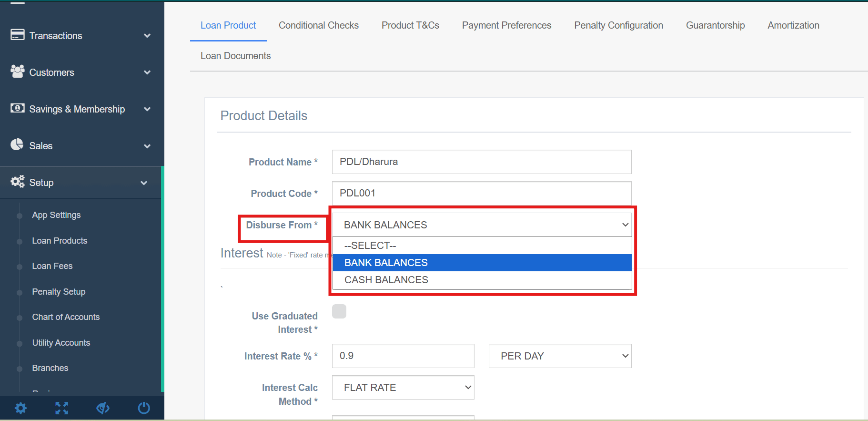Click the Product Details heading
This screenshot has width=868, height=421.
pyautogui.click(x=264, y=116)
